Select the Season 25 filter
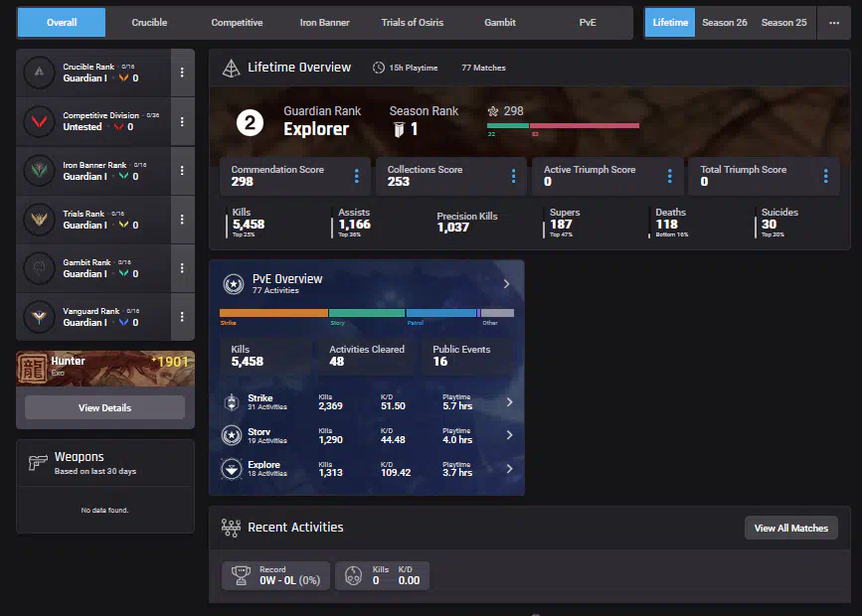862x616 pixels. [783, 23]
